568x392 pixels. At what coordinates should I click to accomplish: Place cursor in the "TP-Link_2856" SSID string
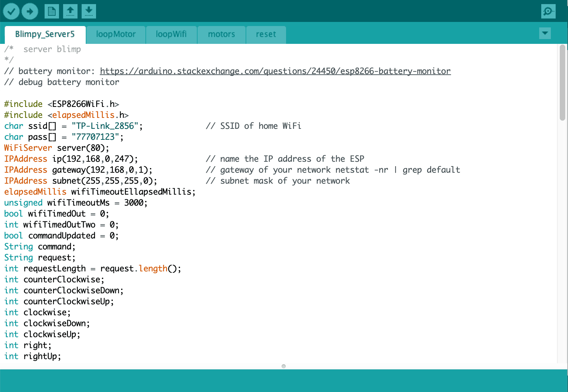click(105, 126)
